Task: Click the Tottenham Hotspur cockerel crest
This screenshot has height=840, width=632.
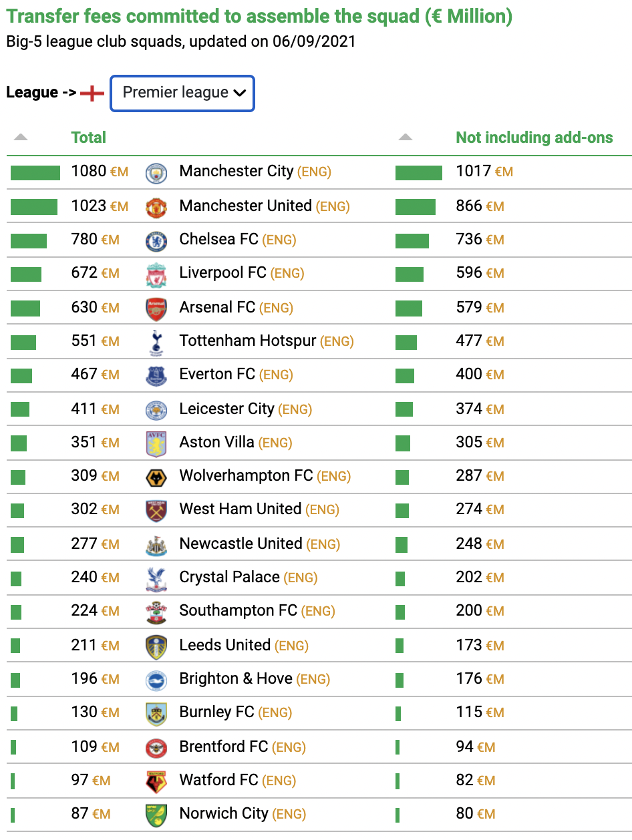Action: tap(156, 342)
